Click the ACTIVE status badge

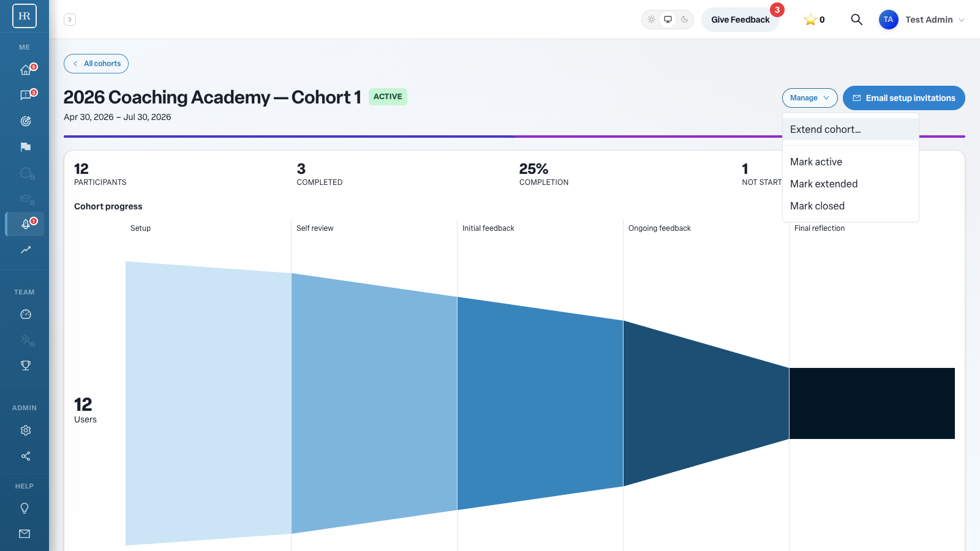[x=388, y=97]
